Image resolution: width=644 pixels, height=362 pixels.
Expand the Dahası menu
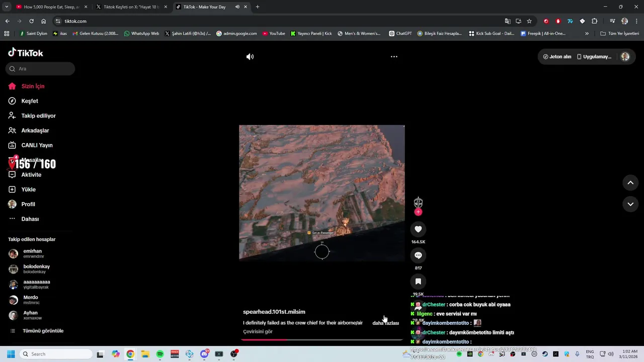(24, 219)
